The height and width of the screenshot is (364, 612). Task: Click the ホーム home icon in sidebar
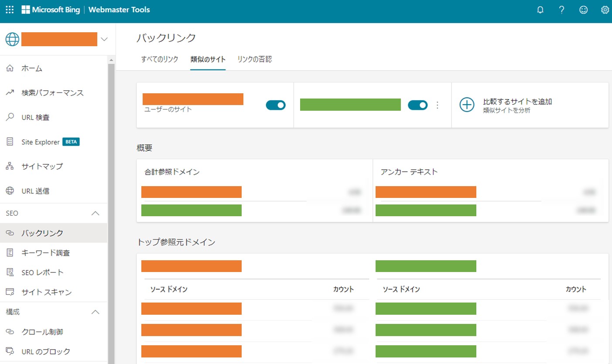(x=10, y=68)
